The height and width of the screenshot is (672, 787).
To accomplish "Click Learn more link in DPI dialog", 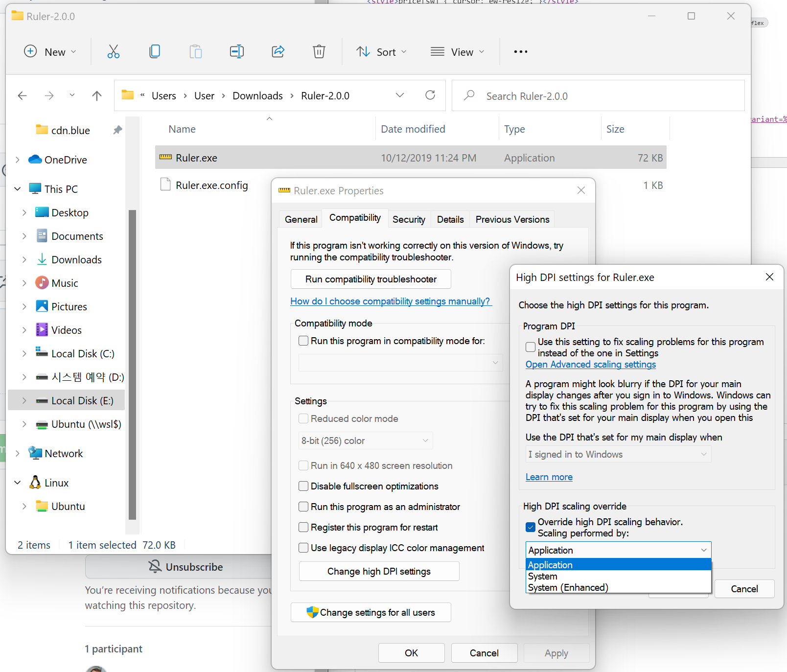I will (549, 477).
